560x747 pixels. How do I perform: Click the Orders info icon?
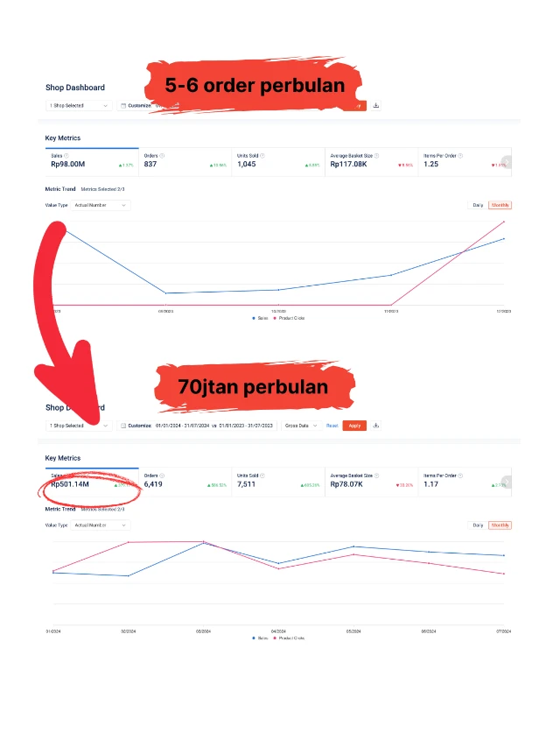(x=162, y=153)
